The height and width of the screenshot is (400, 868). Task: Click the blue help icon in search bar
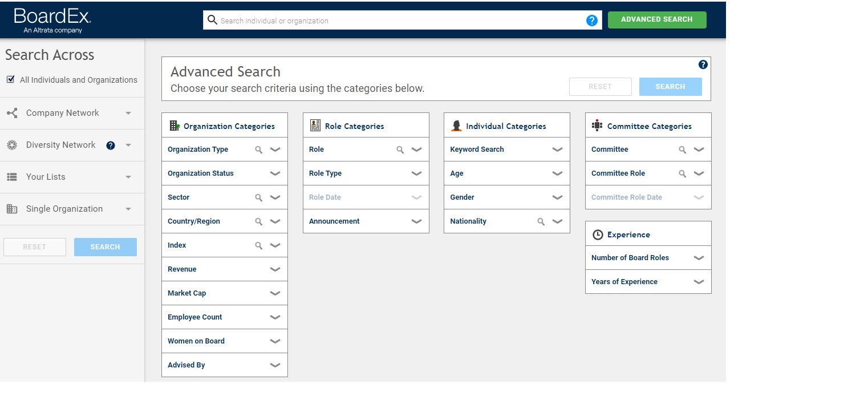592,21
